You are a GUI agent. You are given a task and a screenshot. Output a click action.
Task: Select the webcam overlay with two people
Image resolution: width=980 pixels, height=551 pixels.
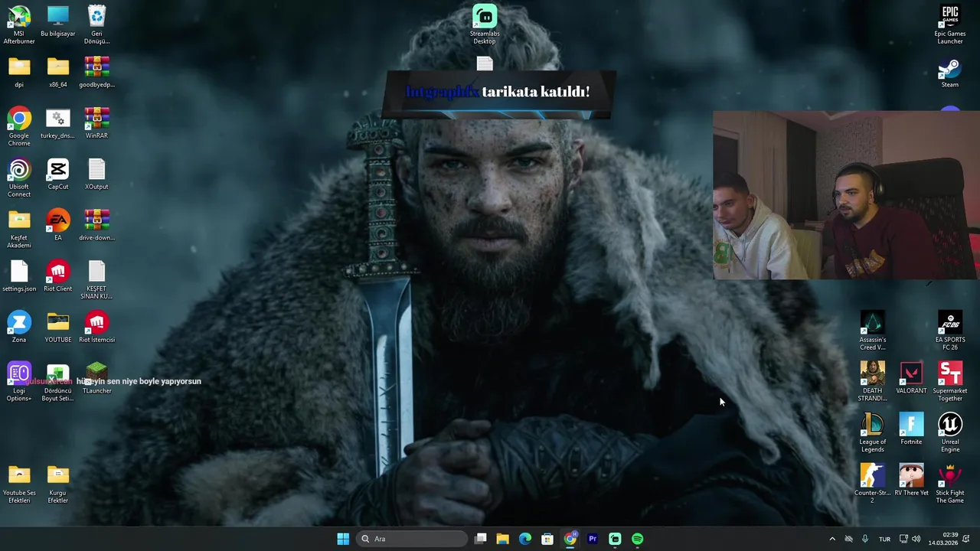(846, 195)
